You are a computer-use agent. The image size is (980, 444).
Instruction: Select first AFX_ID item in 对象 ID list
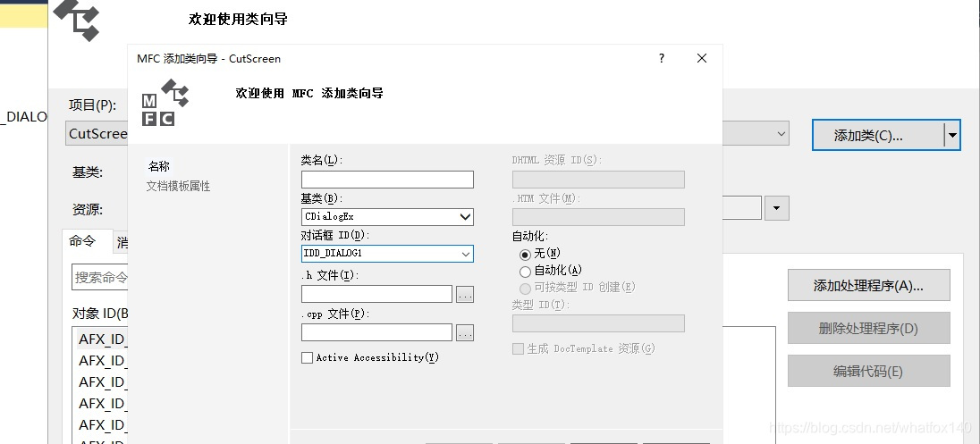pos(103,339)
